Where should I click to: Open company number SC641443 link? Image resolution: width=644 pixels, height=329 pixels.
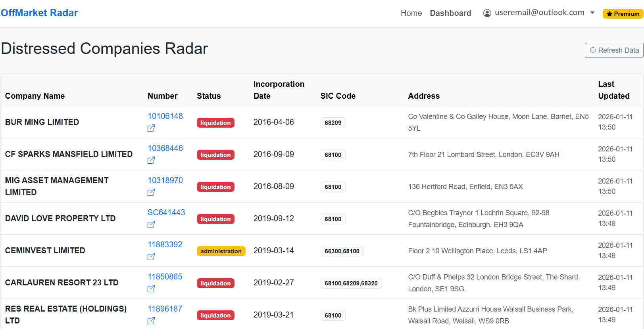tap(166, 212)
